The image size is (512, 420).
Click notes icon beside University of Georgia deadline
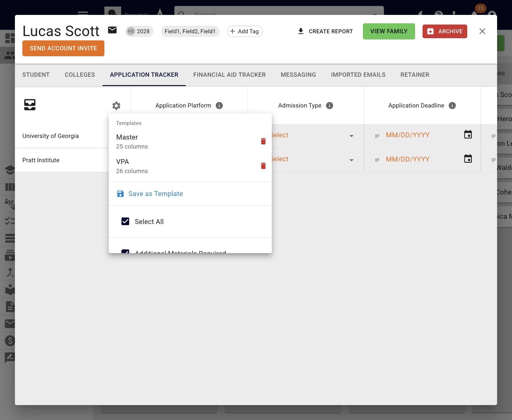pos(377,136)
